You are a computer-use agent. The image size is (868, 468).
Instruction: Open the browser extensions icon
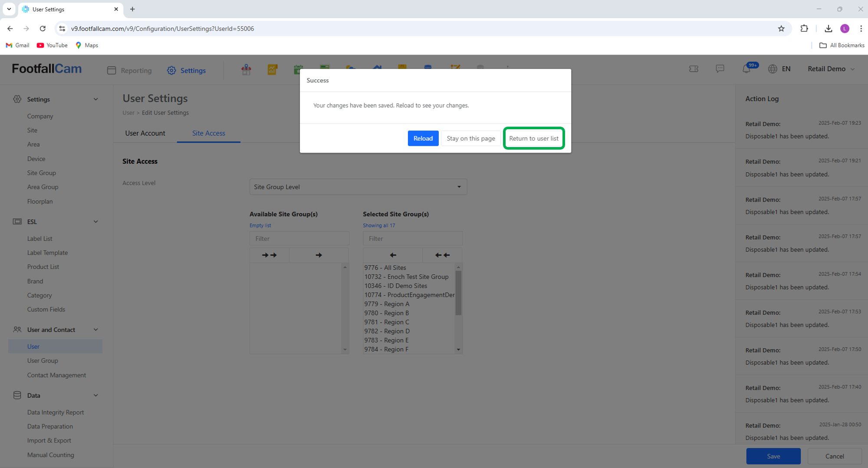(x=804, y=29)
